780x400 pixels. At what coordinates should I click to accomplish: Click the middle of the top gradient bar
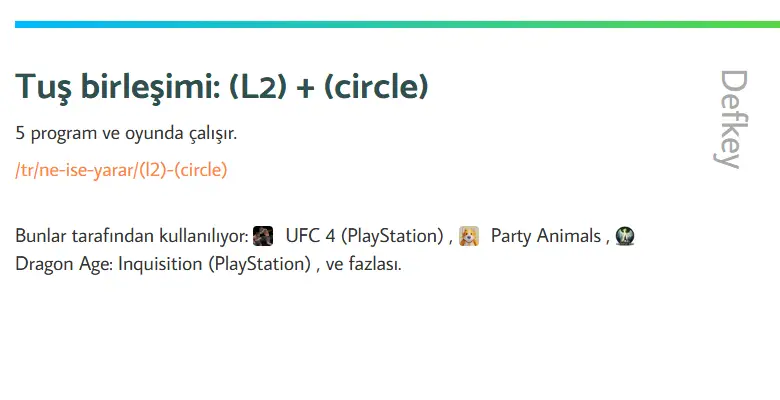coord(397,24)
